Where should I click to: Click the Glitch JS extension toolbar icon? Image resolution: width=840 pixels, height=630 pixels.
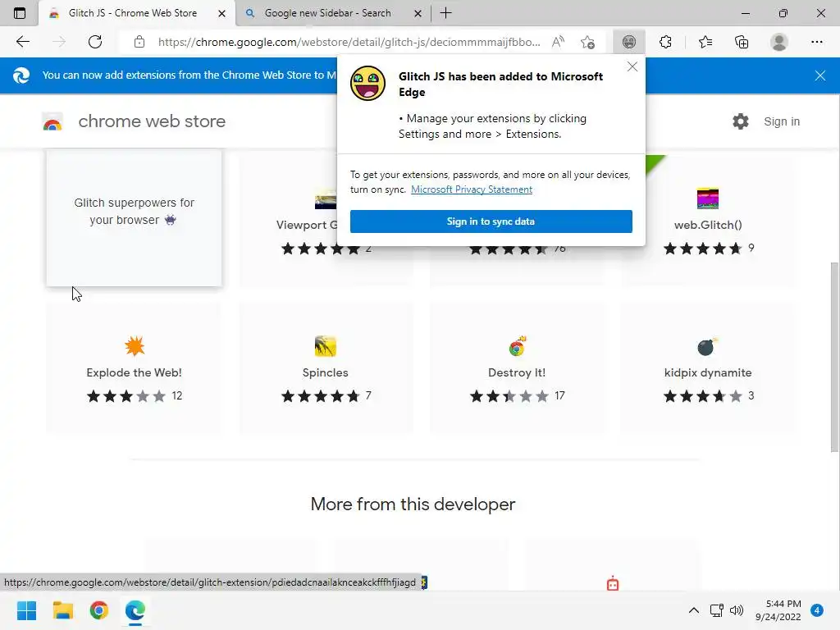629,42
